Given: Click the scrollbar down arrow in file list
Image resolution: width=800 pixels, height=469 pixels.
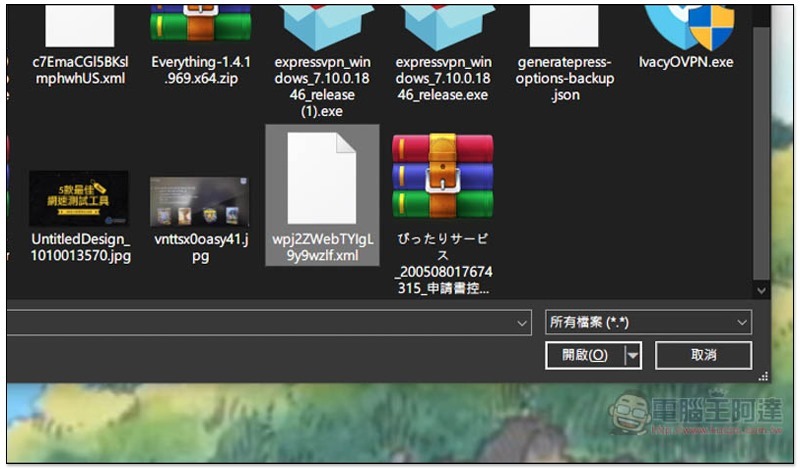Looking at the screenshot, I should 761,290.
